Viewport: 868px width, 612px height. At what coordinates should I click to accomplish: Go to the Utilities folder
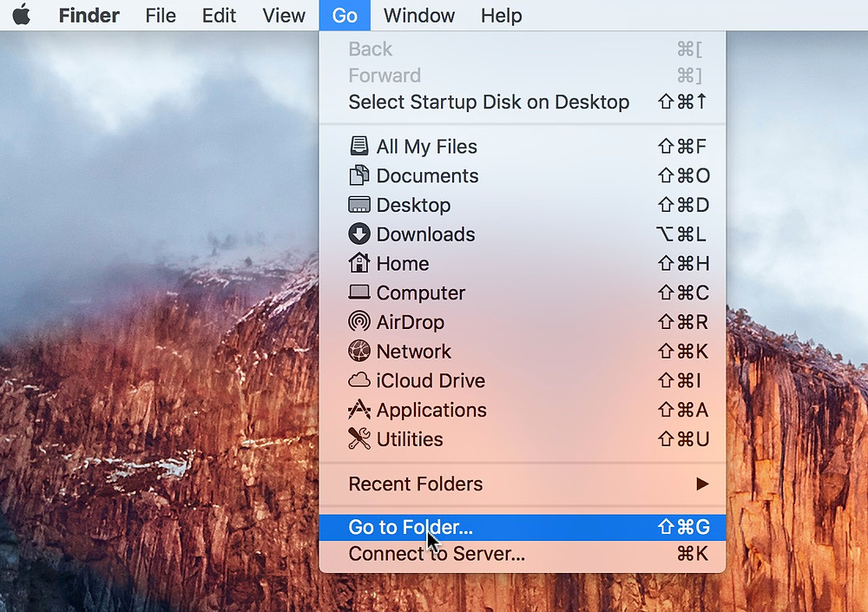(523, 440)
